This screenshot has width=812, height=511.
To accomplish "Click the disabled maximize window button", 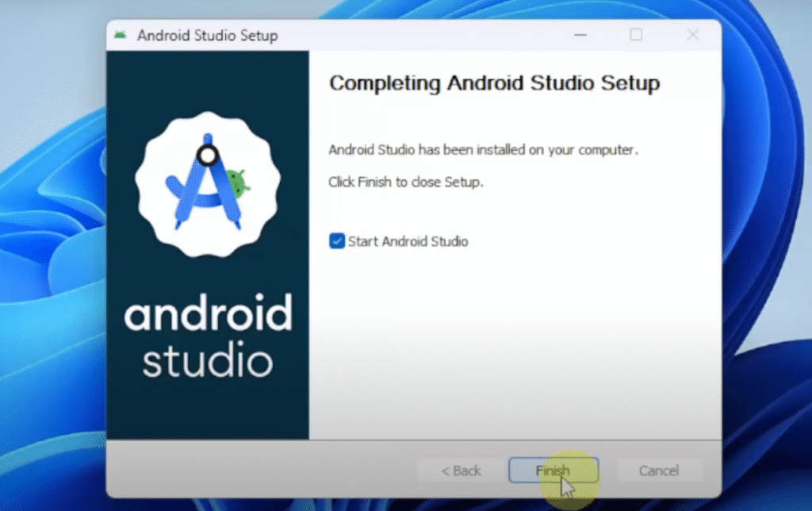I will [636, 35].
